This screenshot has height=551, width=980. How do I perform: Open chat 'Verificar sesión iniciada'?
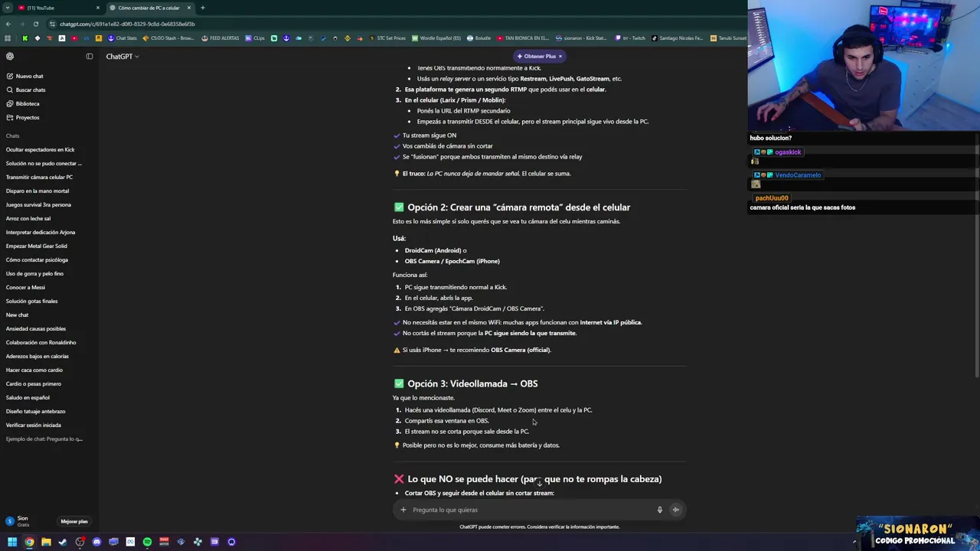33,425
